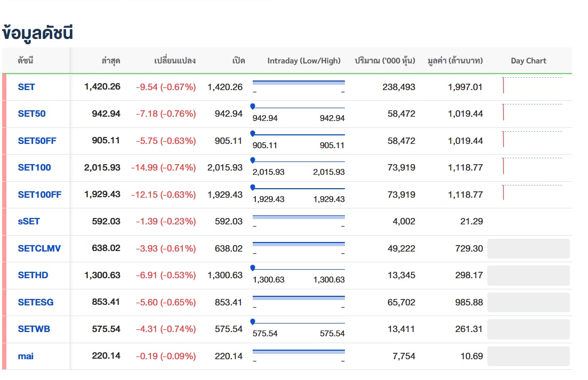This screenshot has width=588, height=380.
Task: Go to the SET100 index page
Action: [x=34, y=167]
